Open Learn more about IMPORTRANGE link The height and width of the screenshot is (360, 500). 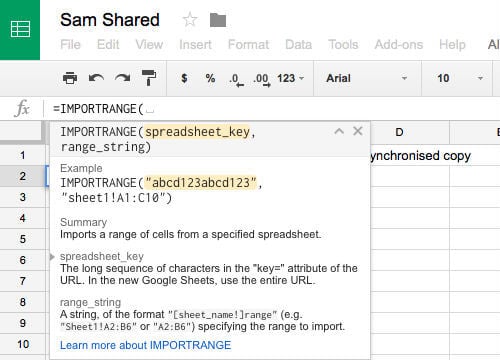145,345
